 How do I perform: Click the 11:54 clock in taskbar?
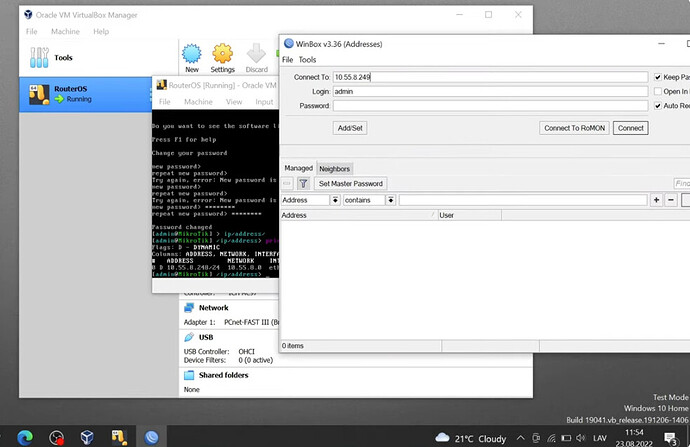coord(634,432)
